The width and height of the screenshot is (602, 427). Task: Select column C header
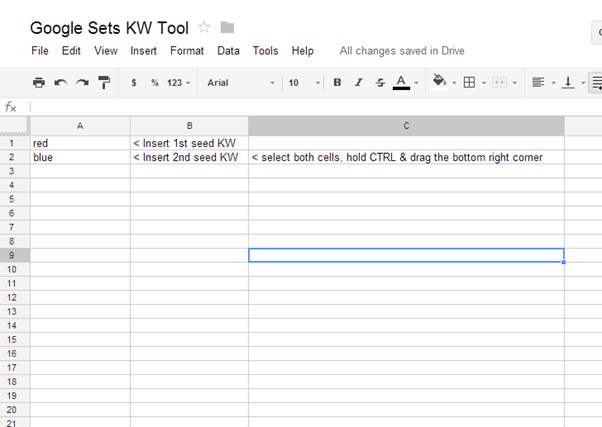point(406,126)
